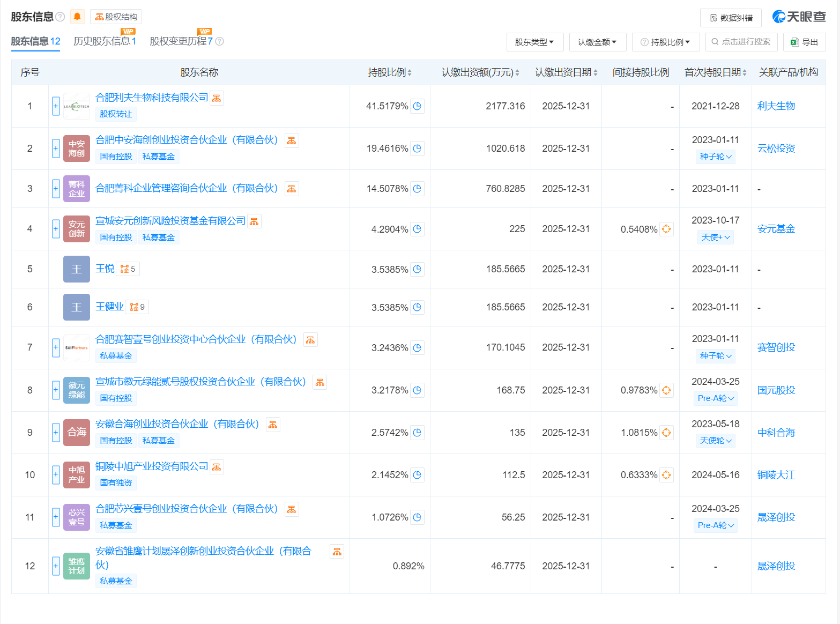
Task: Sort by 认缴出资日期 column arrows
Action: pos(596,72)
